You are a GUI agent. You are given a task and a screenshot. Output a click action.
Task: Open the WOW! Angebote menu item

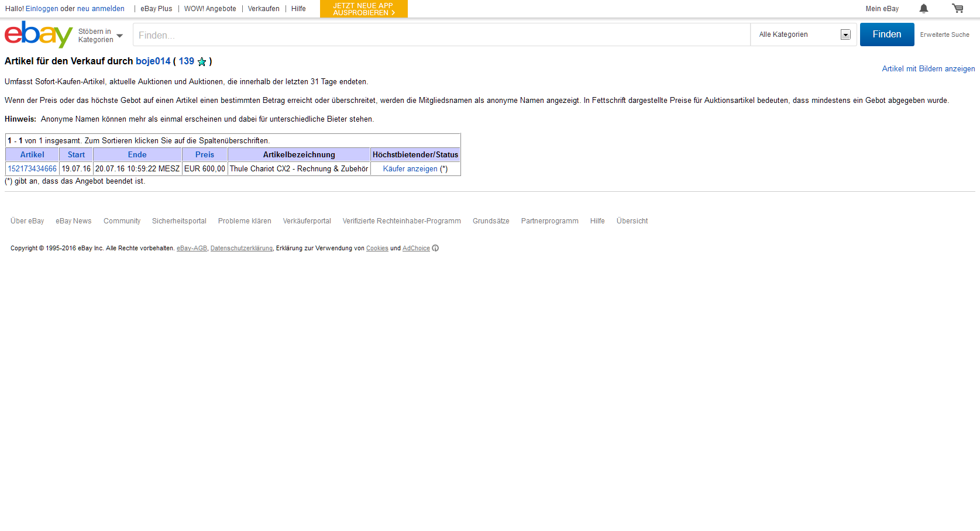pos(210,9)
